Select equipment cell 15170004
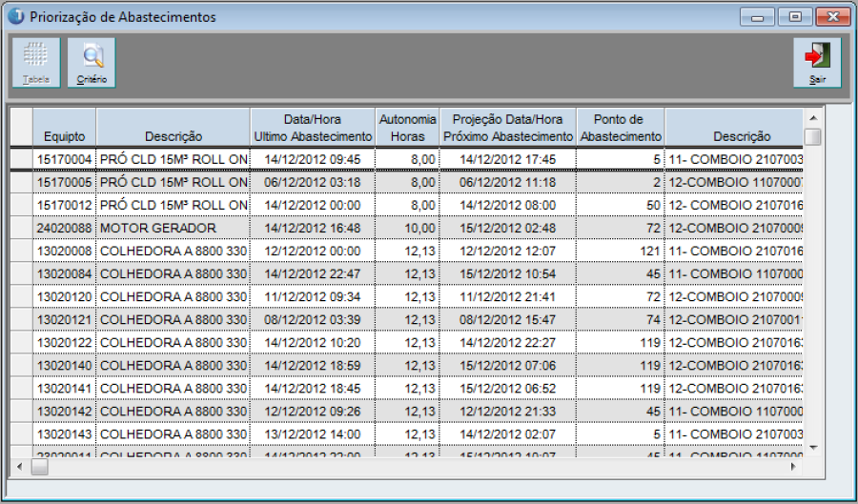Screen dimensions: 858x504 [65, 159]
